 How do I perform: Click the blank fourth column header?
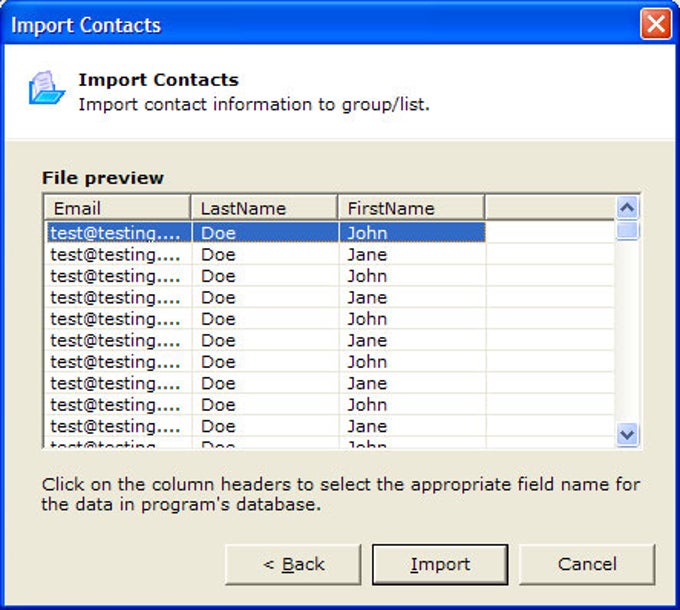click(x=549, y=209)
